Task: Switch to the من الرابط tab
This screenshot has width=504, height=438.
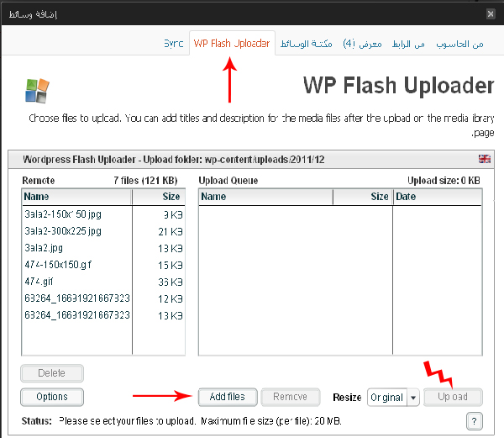Action: pyautogui.click(x=408, y=44)
